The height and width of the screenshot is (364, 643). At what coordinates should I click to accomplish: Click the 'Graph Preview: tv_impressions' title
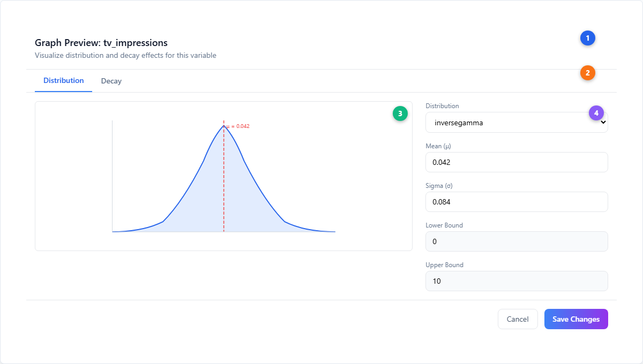point(101,43)
